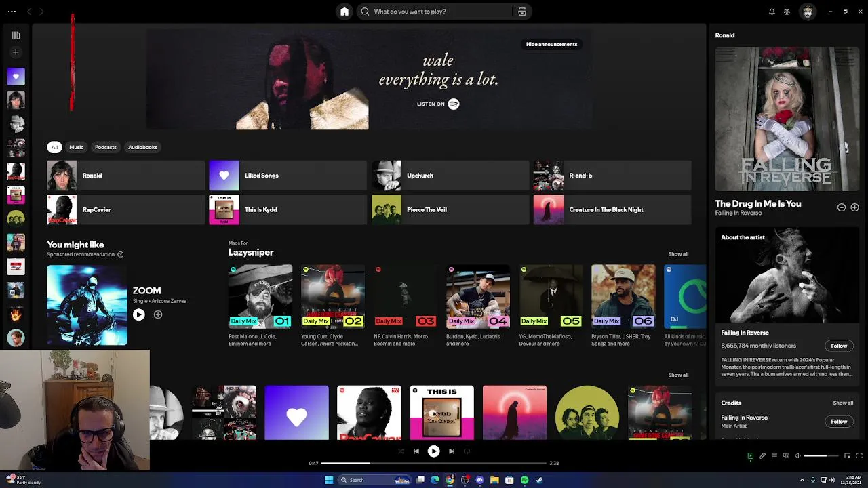The height and width of the screenshot is (488, 868).
Task: Open the Upchurch shortcut tile
Action: [x=450, y=176]
